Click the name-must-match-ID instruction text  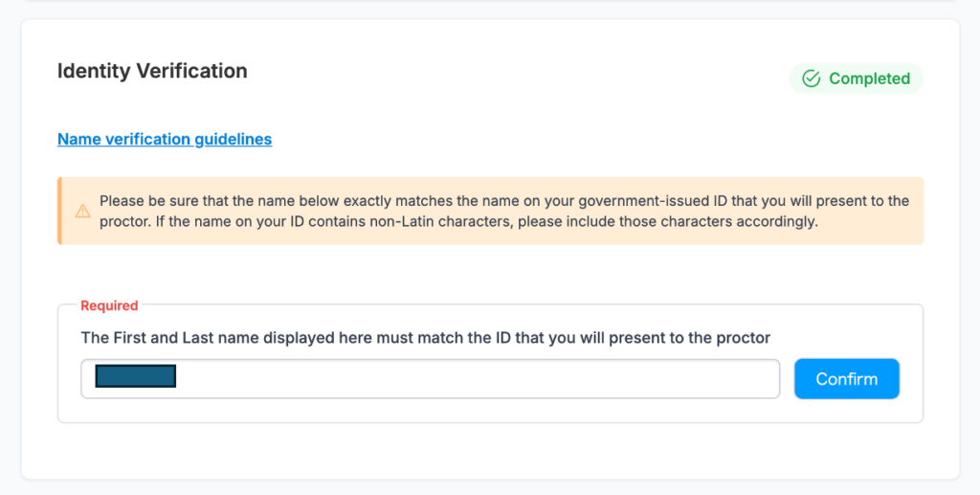426,337
